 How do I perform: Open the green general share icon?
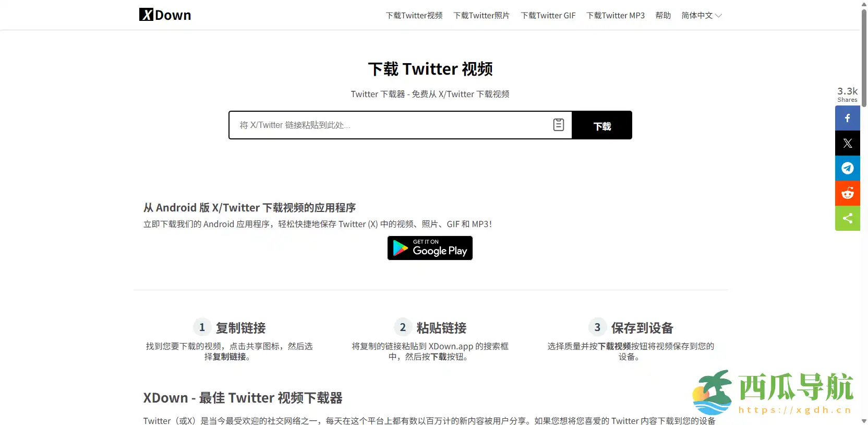point(847,218)
